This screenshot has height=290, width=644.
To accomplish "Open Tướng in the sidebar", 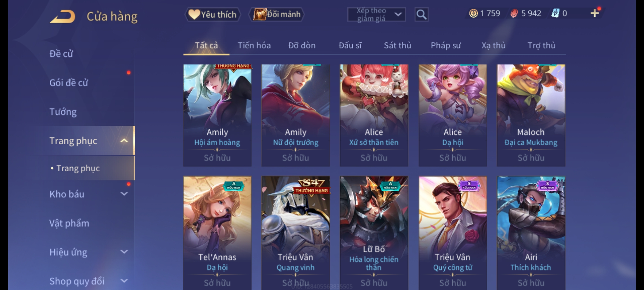I will (x=63, y=112).
